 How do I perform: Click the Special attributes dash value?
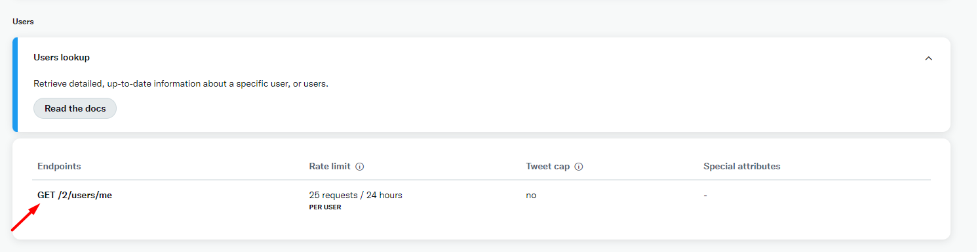705,195
